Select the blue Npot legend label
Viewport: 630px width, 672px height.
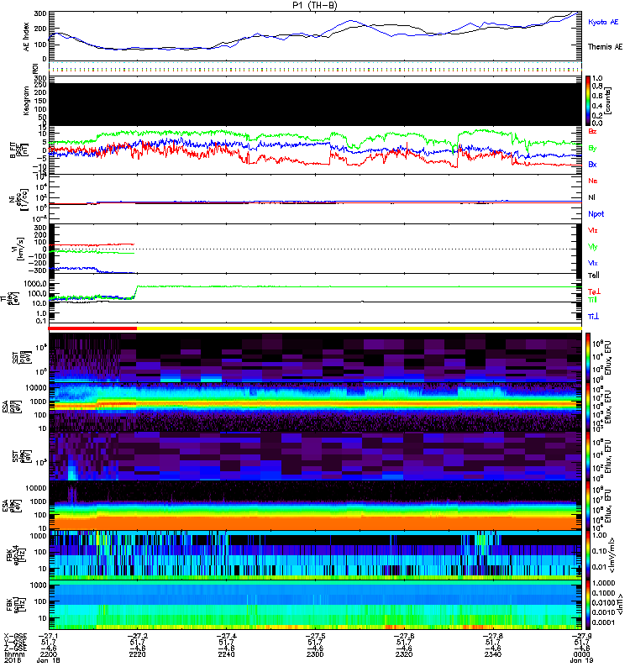(596, 214)
